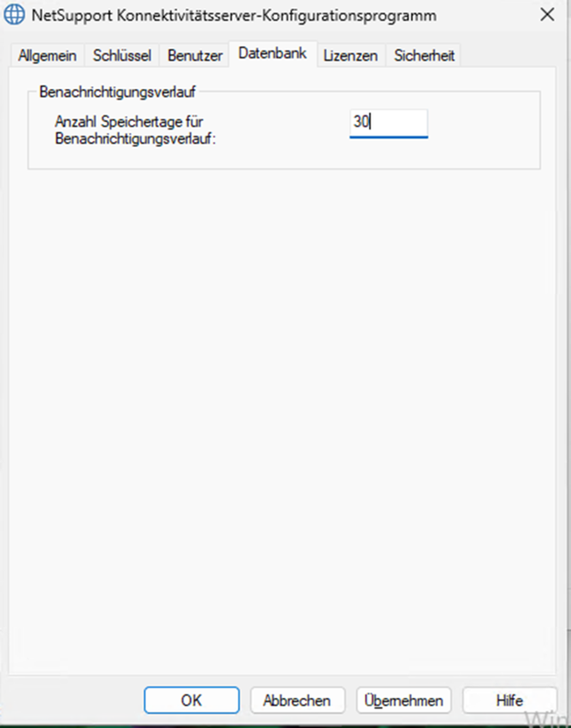
Task: Click the NetSupport Konnektivitätsserver-Konfigurationsprogramm title text
Action: pos(234,15)
